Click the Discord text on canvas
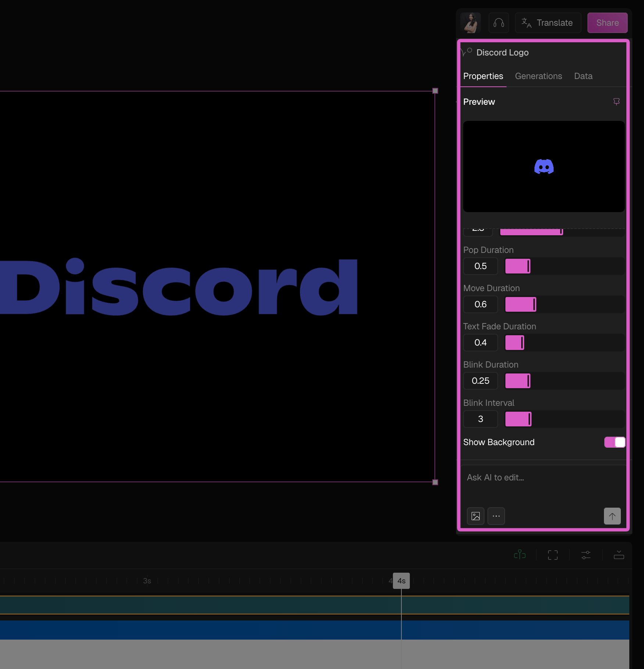644x669 pixels. pyautogui.click(x=179, y=287)
